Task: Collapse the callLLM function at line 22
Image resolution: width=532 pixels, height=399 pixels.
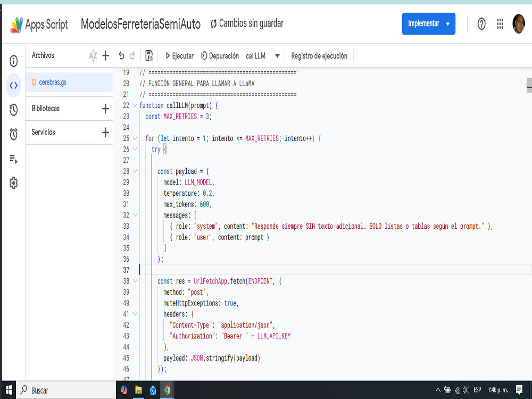Action: [135, 105]
